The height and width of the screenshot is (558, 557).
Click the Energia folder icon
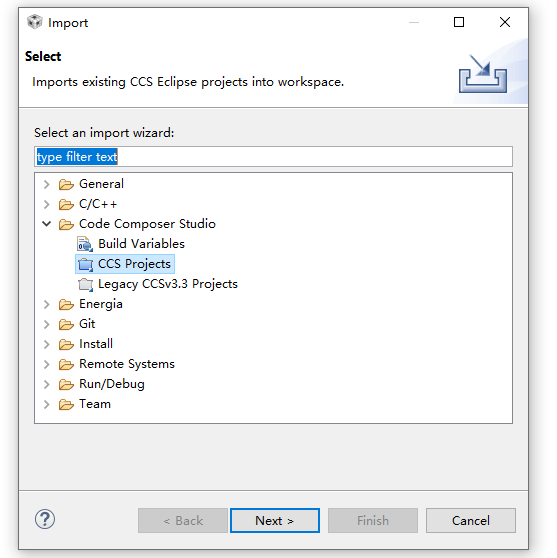(x=66, y=304)
